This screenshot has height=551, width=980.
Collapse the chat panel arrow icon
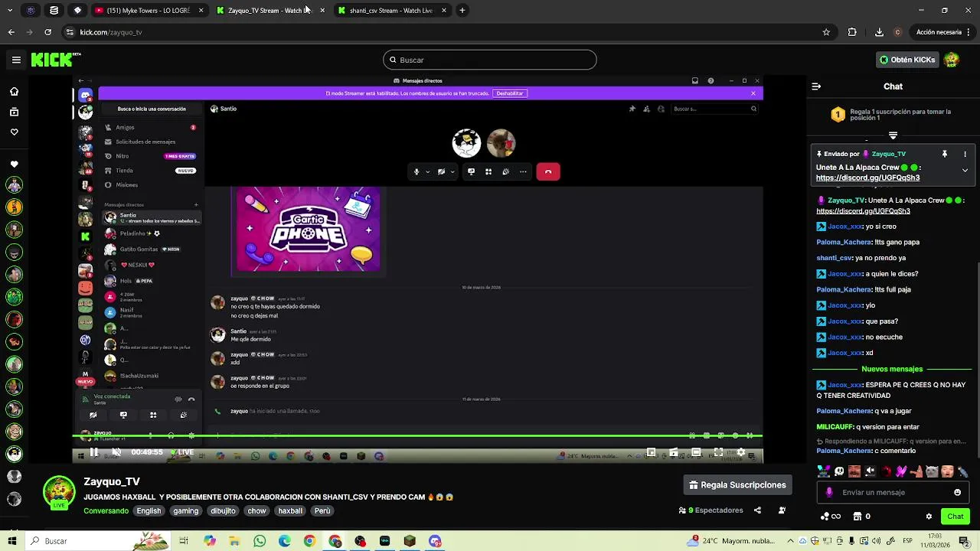(816, 86)
